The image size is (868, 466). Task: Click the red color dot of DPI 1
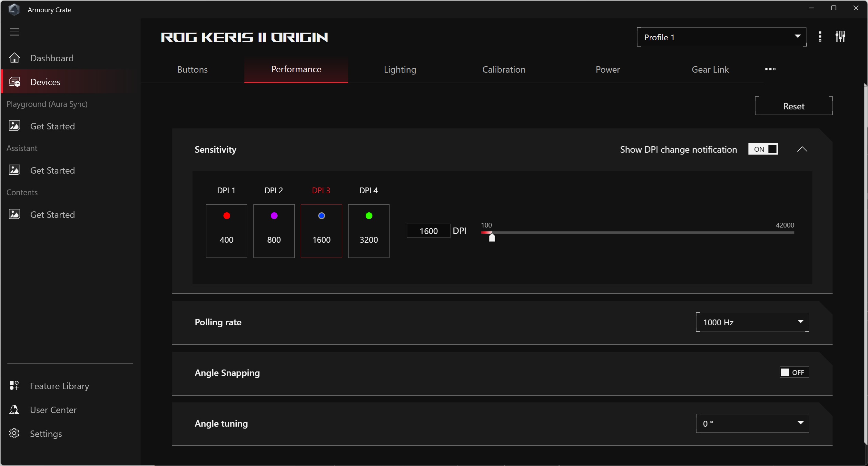coord(226,216)
